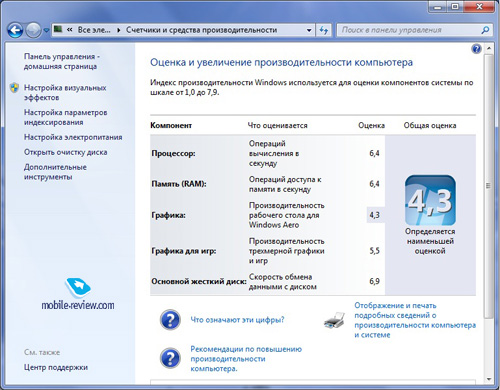The height and width of the screenshot is (390, 500).
Task: Open 'Центр поддержки' link
Action: [x=56, y=367]
